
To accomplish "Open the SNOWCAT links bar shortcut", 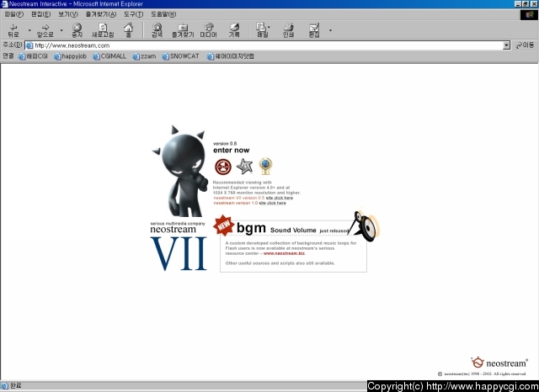I will click(180, 56).
